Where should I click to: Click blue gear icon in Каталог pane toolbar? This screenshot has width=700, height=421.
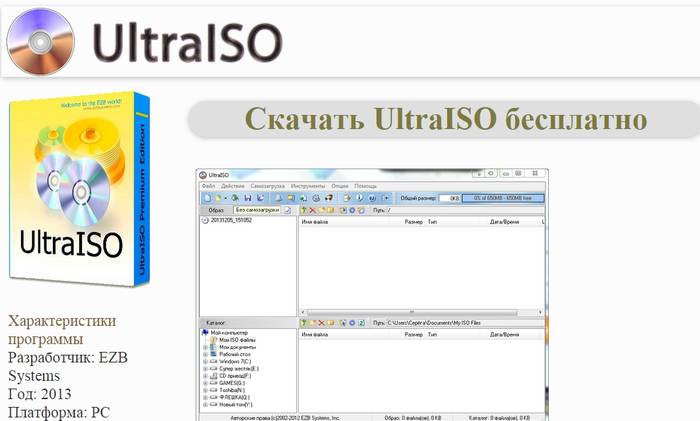tap(352, 323)
